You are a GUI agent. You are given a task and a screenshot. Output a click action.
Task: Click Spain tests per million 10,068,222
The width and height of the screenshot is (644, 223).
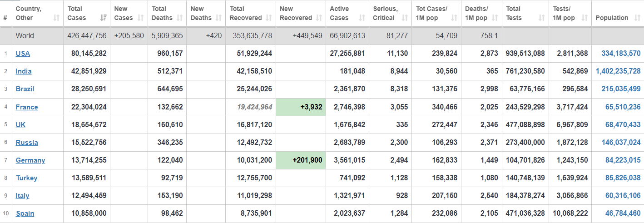[x=570, y=213]
